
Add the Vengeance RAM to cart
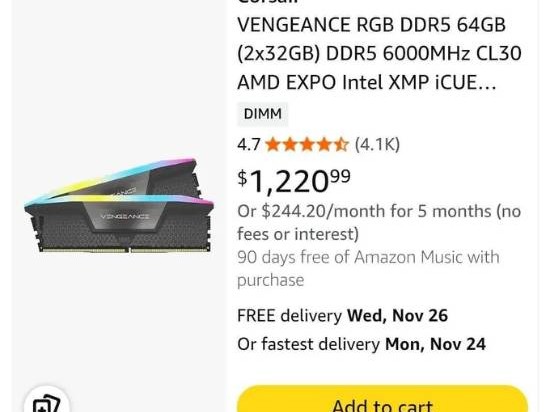(x=382, y=399)
